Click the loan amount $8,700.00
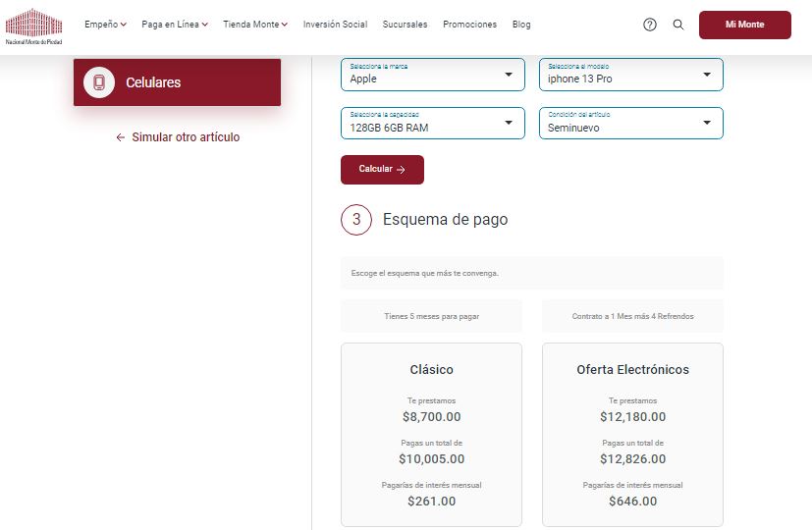 pos(431,417)
